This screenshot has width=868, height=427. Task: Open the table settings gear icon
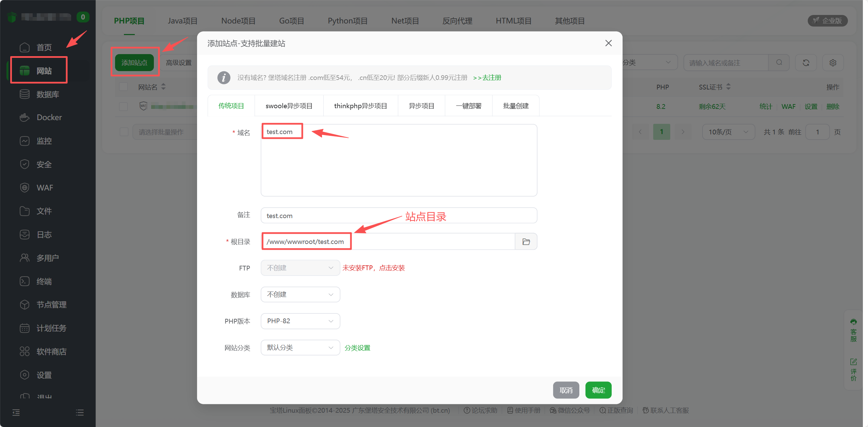pos(833,63)
